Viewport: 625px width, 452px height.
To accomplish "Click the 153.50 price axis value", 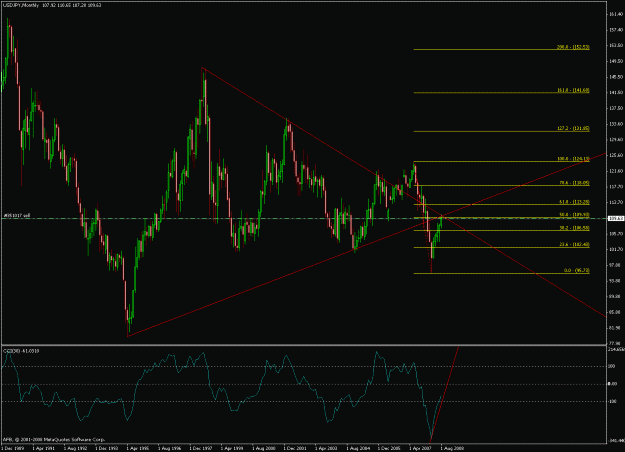I will point(616,45).
